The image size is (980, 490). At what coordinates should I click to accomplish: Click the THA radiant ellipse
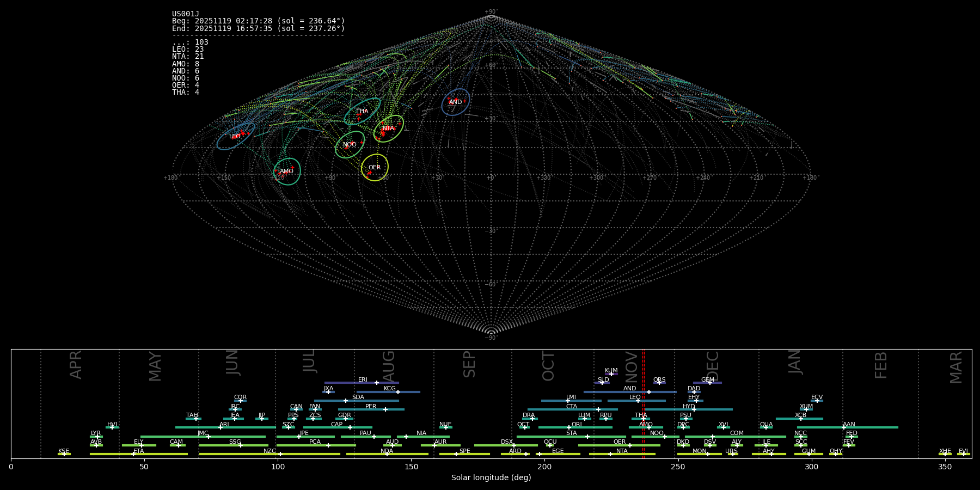[362, 112]
